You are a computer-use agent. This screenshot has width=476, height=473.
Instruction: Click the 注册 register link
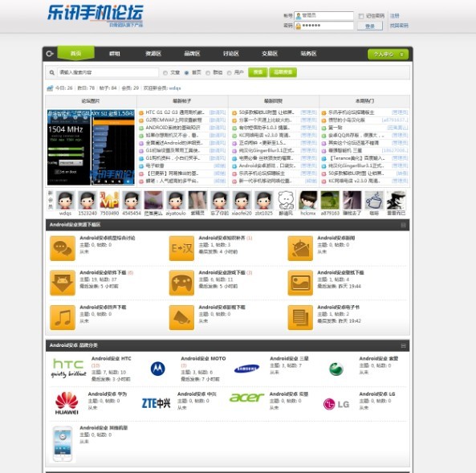tap(395, 16)
